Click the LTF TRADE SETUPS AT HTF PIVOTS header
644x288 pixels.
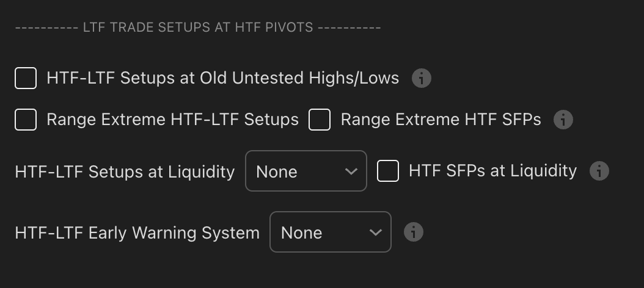pyautogui.click(x=197, y=27)
